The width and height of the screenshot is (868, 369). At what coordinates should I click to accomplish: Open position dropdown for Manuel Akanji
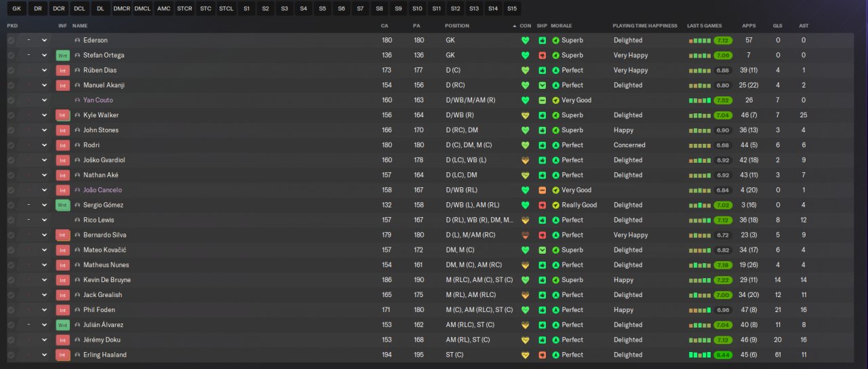pyautogui.click(x=45, y=85)
